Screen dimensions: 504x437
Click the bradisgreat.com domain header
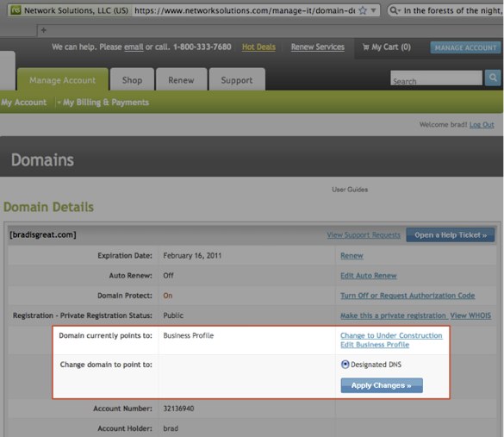pos(43,234)
